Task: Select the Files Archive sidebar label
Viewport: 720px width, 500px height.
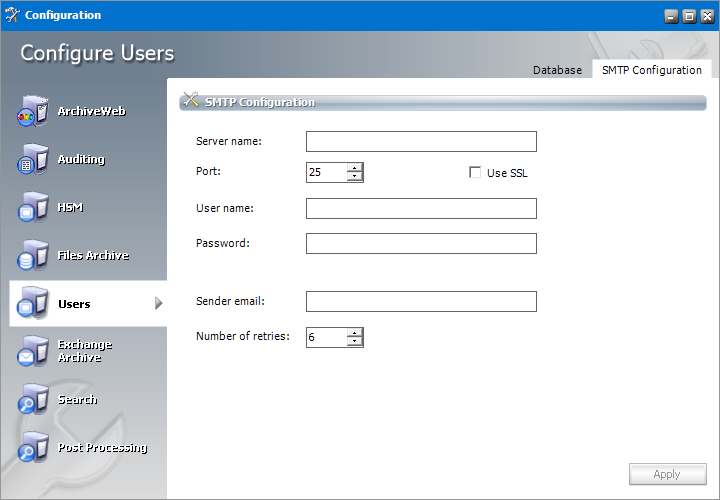Action: (x=93, y=255)
